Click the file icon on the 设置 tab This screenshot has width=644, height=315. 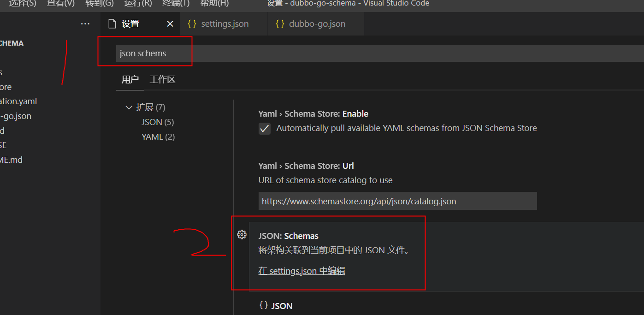pyautogui.click(x=112, y=24)
